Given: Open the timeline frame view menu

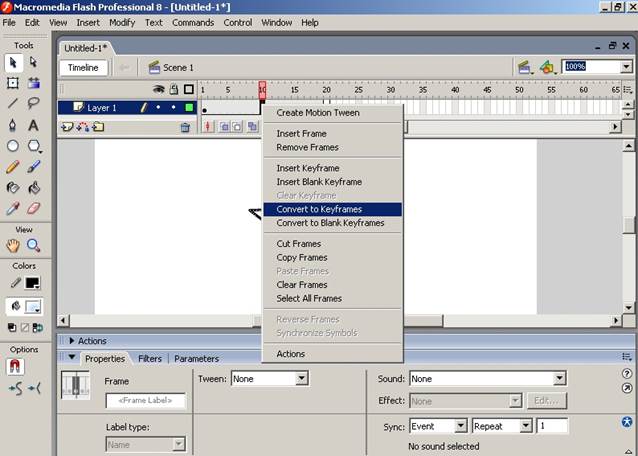Looking at the screenshot, I should click(x=628, y=90).
